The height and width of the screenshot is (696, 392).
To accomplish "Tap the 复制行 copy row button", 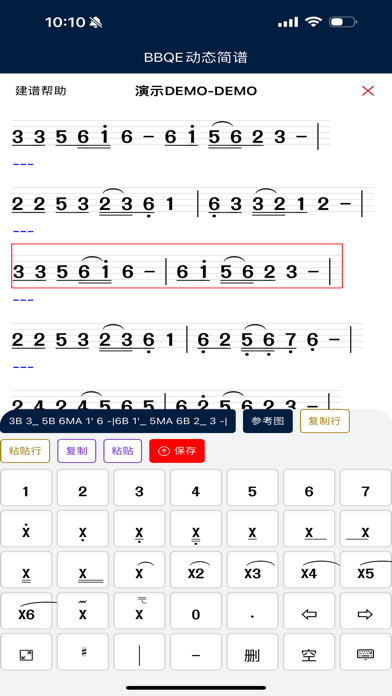I will pos(325,421).
